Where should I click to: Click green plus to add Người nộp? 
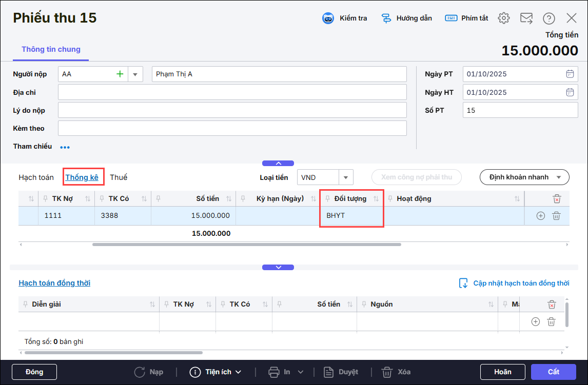[x=120, y=74]
